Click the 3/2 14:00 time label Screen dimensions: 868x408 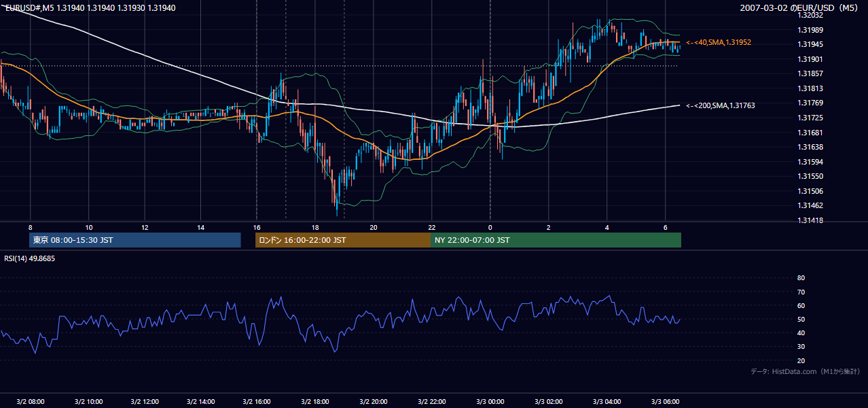201,401
